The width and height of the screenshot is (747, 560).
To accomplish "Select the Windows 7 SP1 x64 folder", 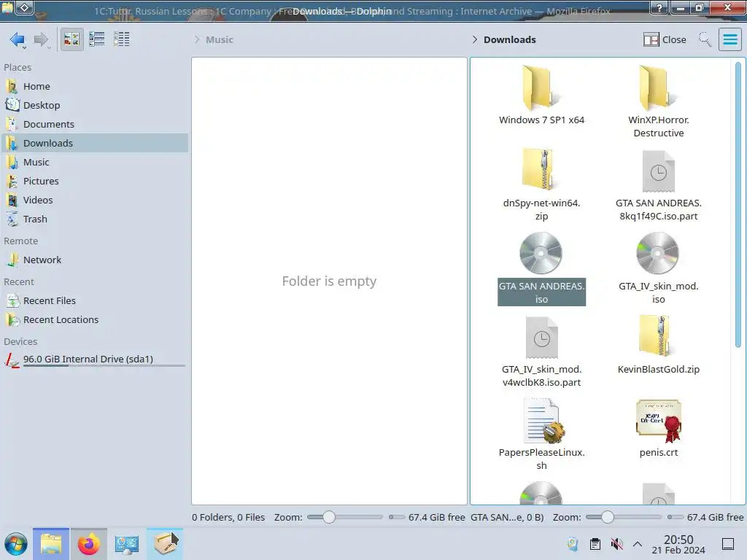I will pyautogui.click(x=541, y=96).
